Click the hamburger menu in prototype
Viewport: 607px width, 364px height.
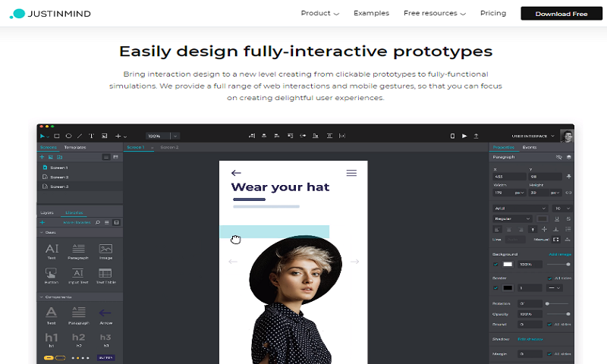[351, 173]
